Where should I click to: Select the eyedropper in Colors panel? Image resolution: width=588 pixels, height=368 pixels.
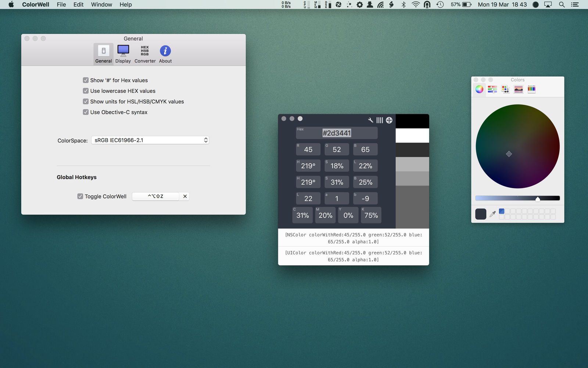[493, 214]
